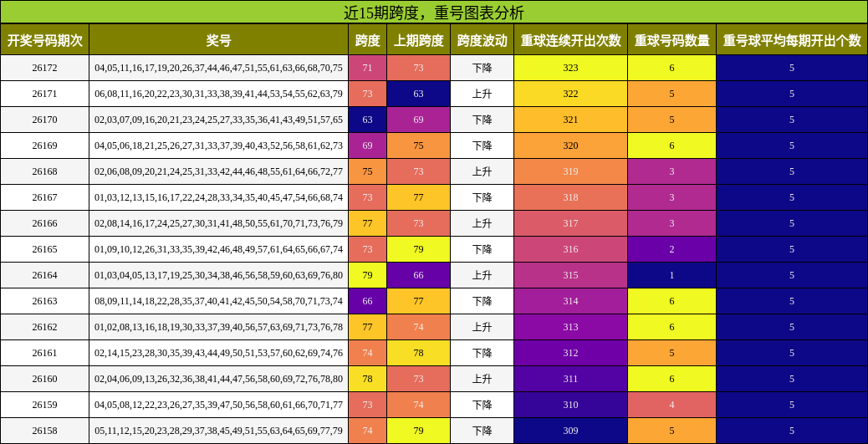Select the 跨度波动 column header
Screen dimensions: 868x444
point(483,40)
